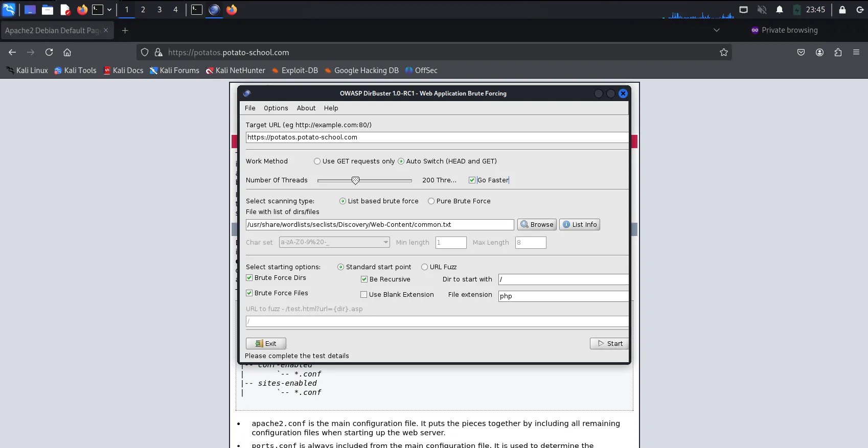Open the Char set dropdown
This screenshot has width=868, height=448.
(x=334, y=242)
